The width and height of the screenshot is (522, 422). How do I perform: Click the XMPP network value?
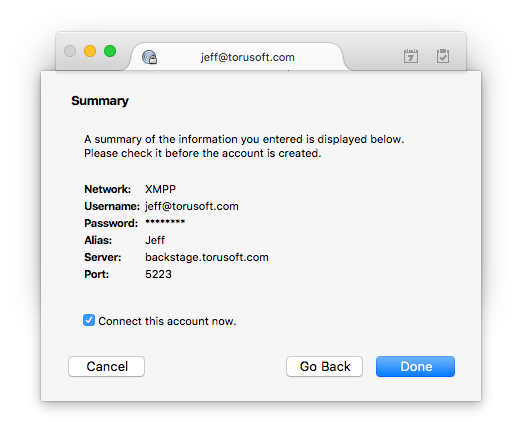click(160, 189)
